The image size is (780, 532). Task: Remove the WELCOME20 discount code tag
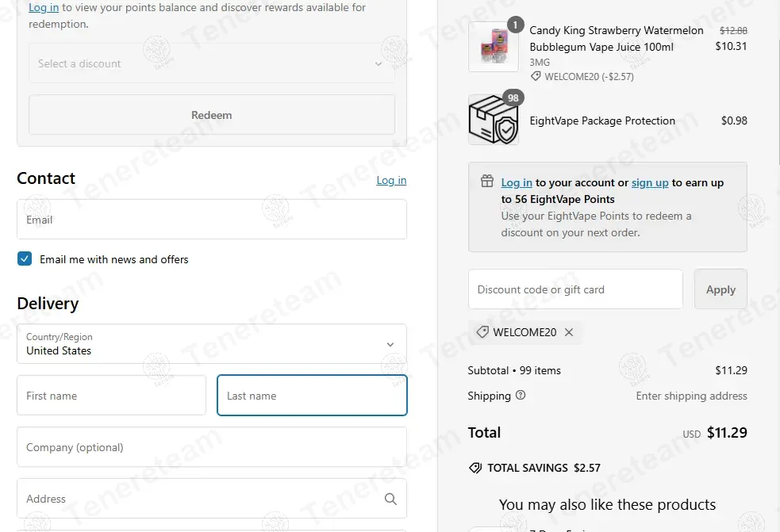coord(569,332)
